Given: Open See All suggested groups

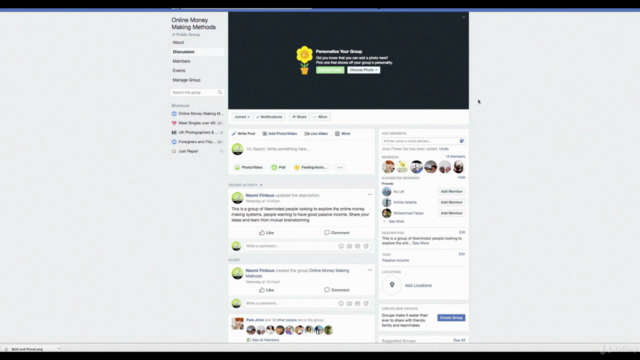Looking at the screenshot, I should click(459, 340).
